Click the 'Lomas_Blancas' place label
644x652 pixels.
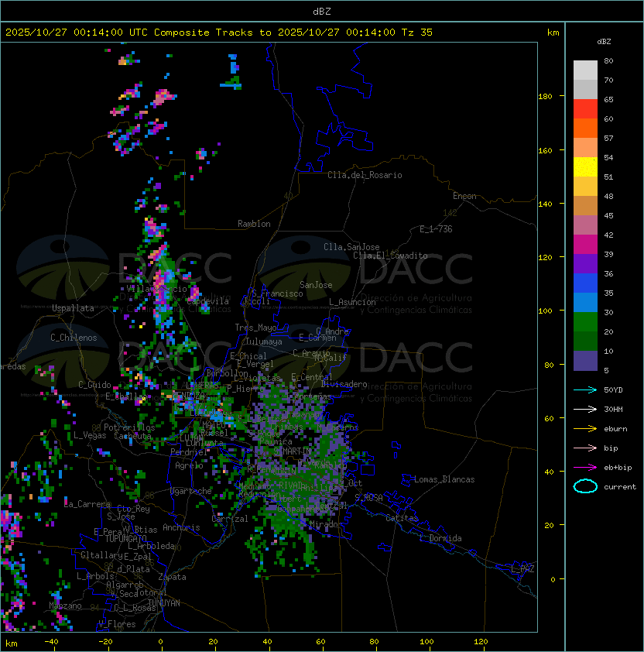(x=444, y=479)
